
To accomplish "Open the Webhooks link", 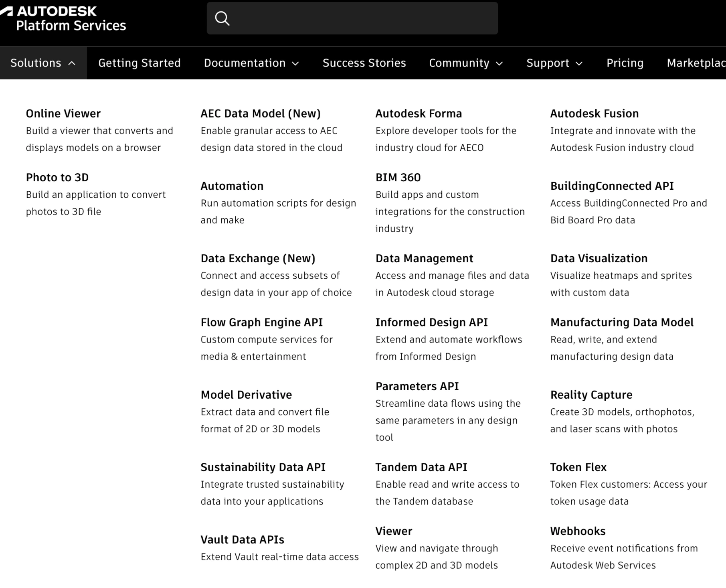I will point(578,531).
